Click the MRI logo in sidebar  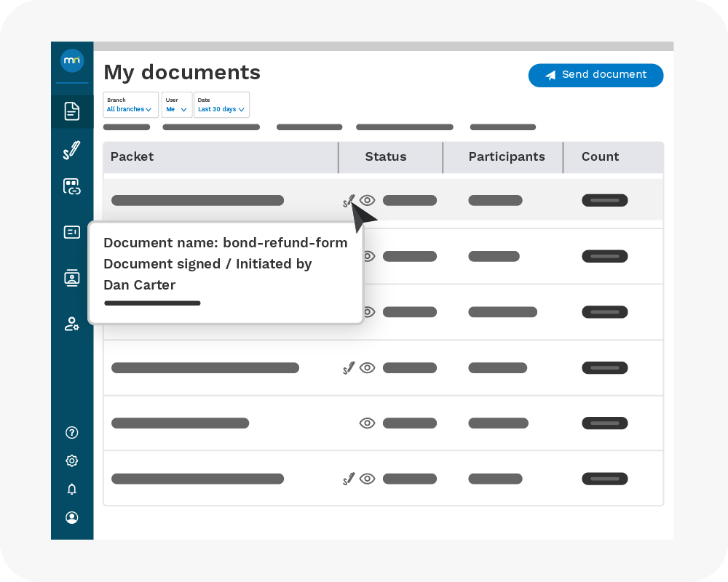[x=72, y=60]
